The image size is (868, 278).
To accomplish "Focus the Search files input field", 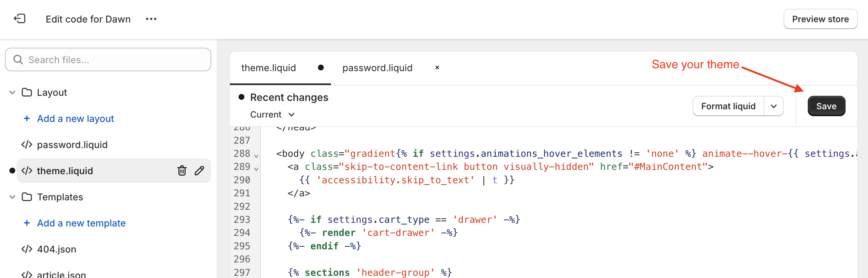I will [x=108, y=60].
